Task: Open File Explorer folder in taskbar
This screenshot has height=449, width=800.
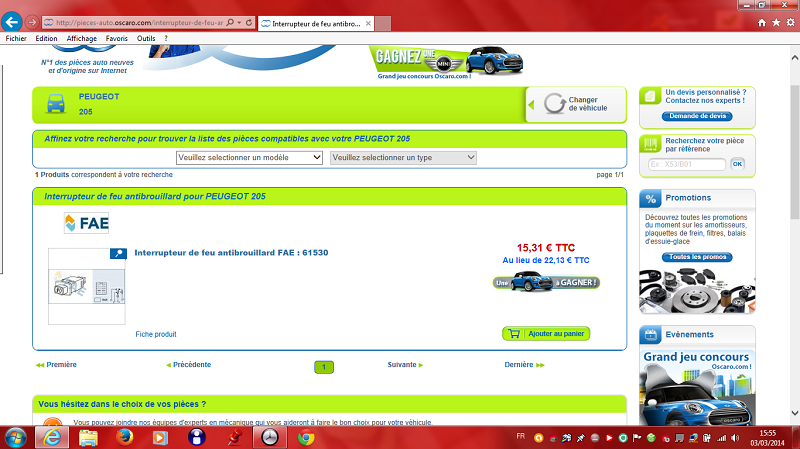Action: (88, 438)
